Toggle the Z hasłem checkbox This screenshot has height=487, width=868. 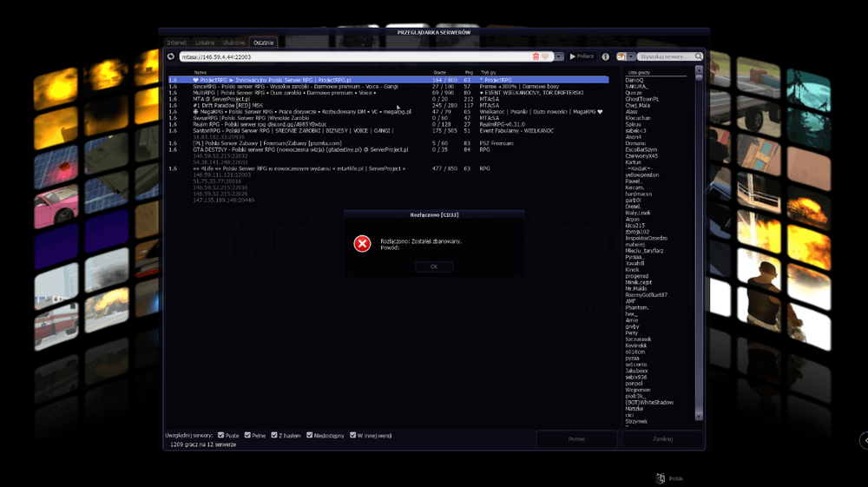pyautogui.click(x=274, y=435)
